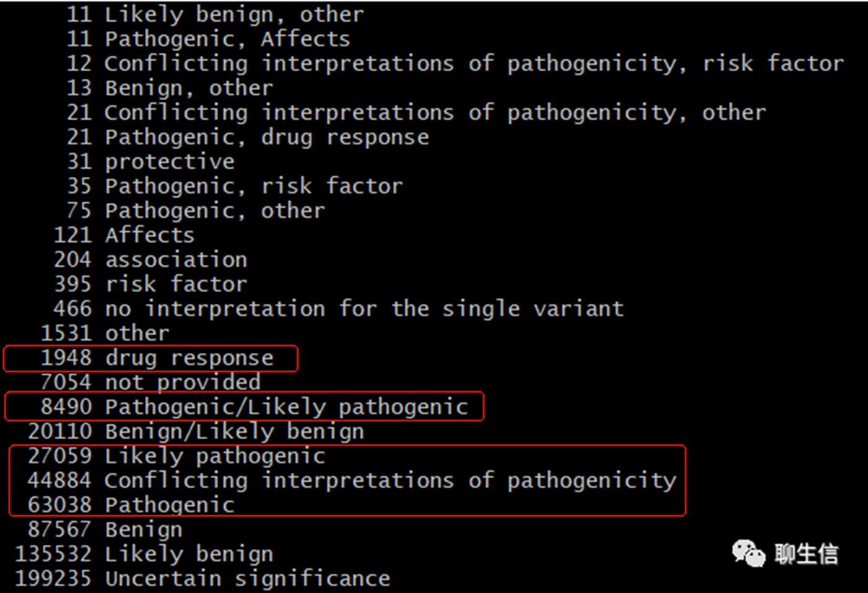Click '466 no interpretation for the single variant'

pyautogui.click(x=339, y=308)
